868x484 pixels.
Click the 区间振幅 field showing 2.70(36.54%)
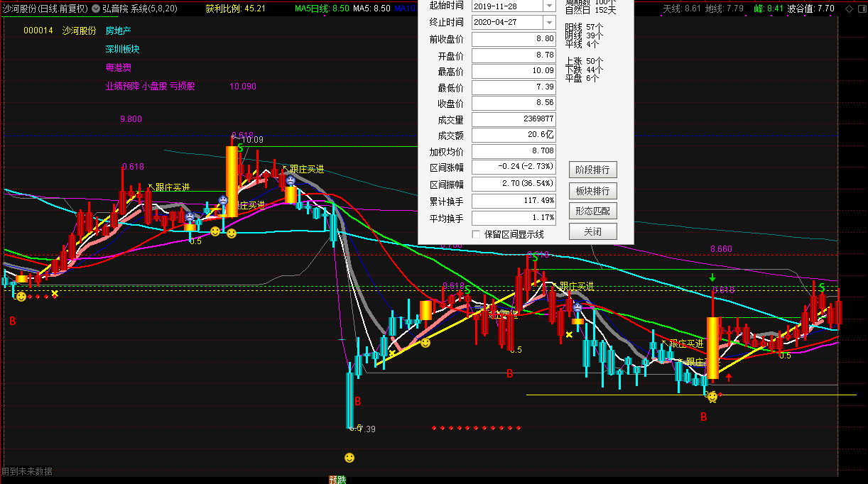pyautogui.click(x=514, y=184)
